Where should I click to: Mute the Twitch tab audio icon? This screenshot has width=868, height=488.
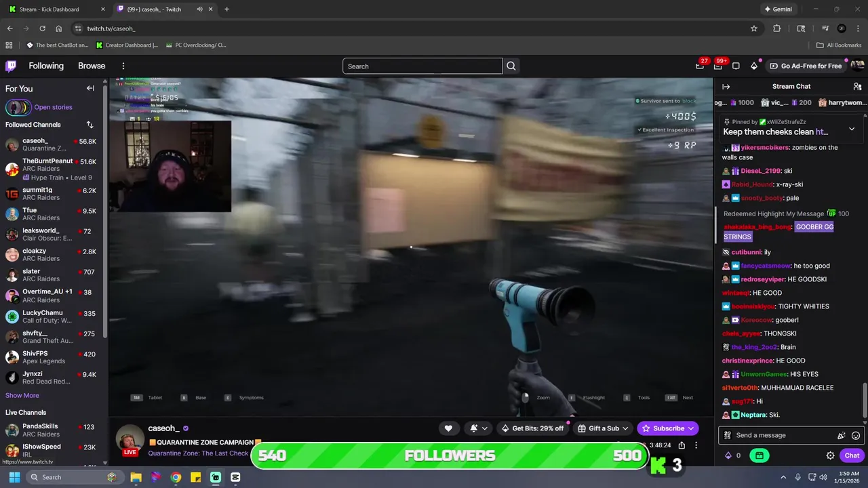coord(200,9)
